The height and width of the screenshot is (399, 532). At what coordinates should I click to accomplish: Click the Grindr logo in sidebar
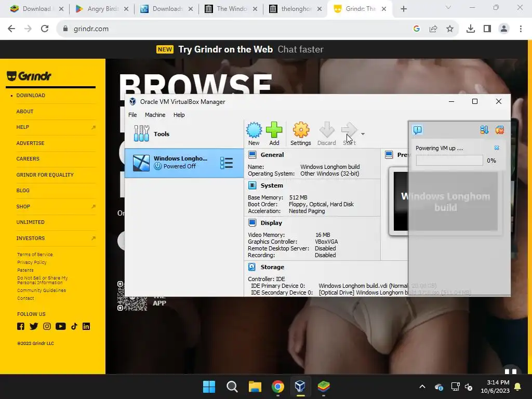pyautogui.click(x=29, y=76)
